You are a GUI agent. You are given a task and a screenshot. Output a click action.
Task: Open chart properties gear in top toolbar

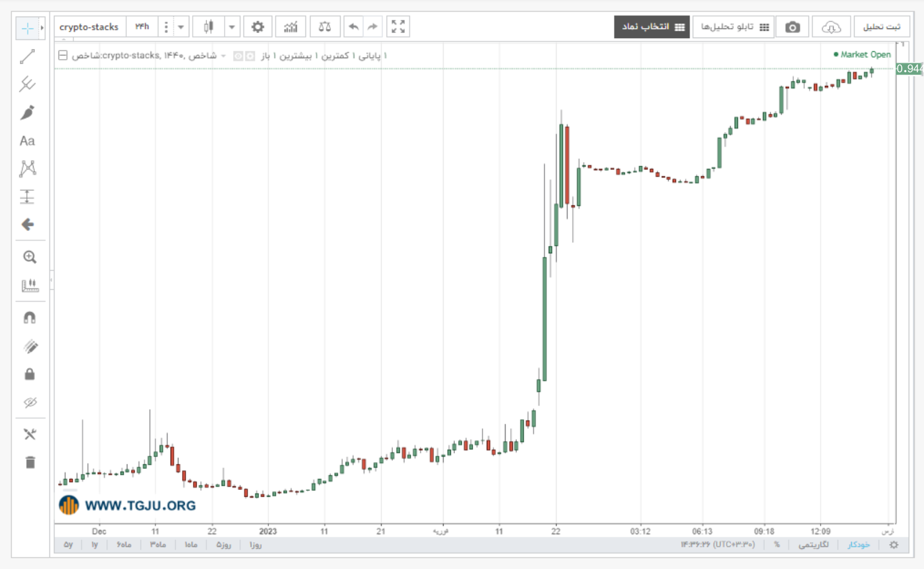click(x=258, y=27)
